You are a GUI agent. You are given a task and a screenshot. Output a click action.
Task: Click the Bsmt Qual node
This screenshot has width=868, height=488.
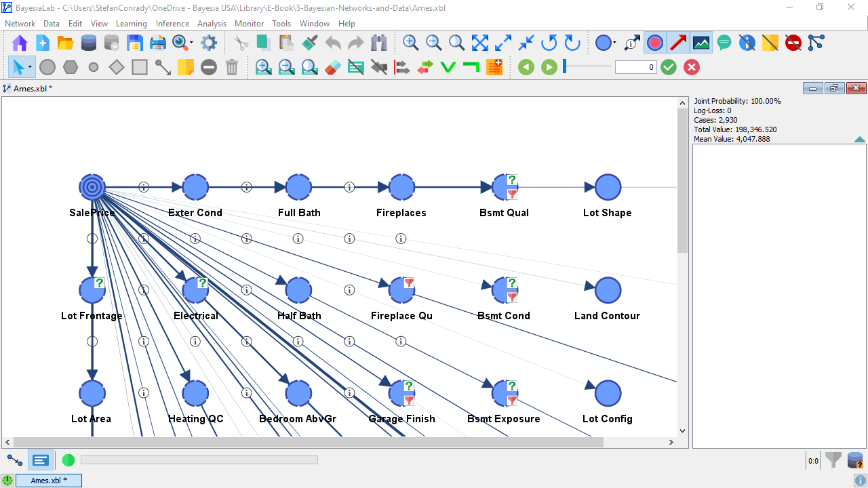coord(505,187)
